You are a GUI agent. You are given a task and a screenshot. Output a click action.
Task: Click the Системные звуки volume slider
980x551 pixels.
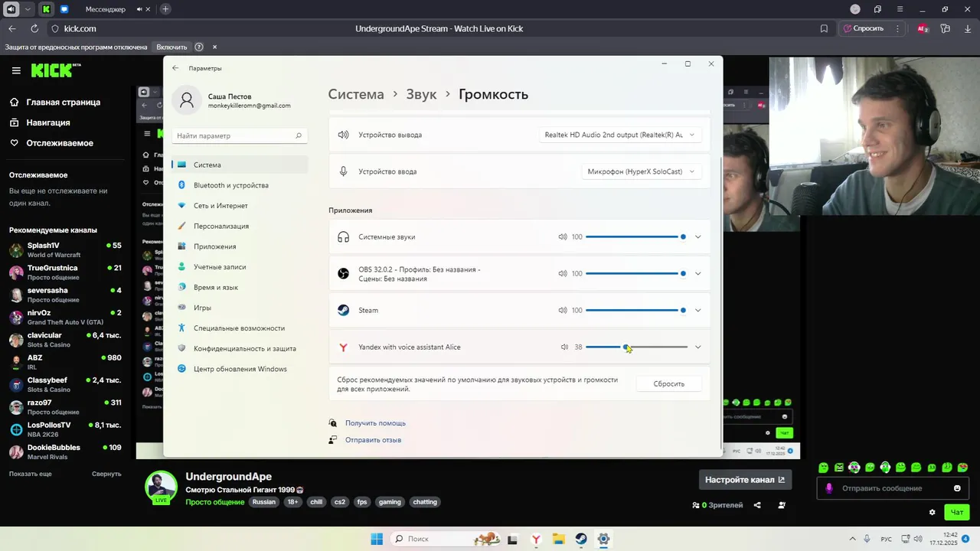636,236
